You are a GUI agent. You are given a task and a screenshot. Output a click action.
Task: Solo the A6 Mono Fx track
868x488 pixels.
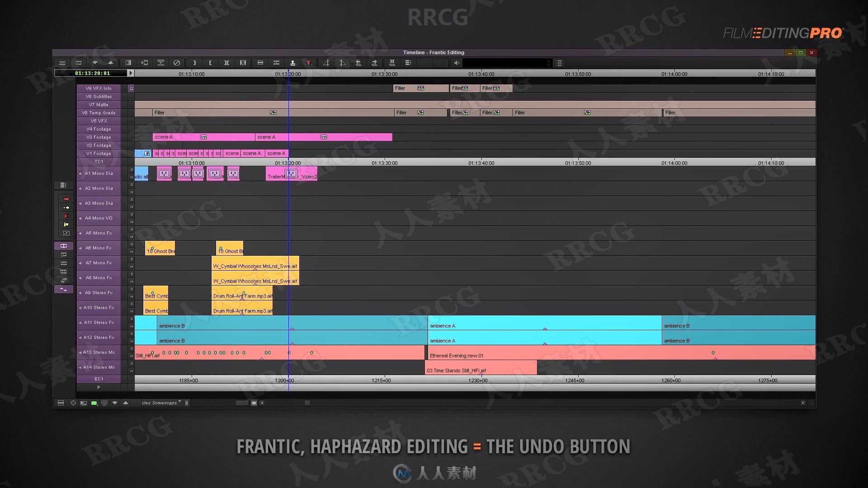pos(132,244)
